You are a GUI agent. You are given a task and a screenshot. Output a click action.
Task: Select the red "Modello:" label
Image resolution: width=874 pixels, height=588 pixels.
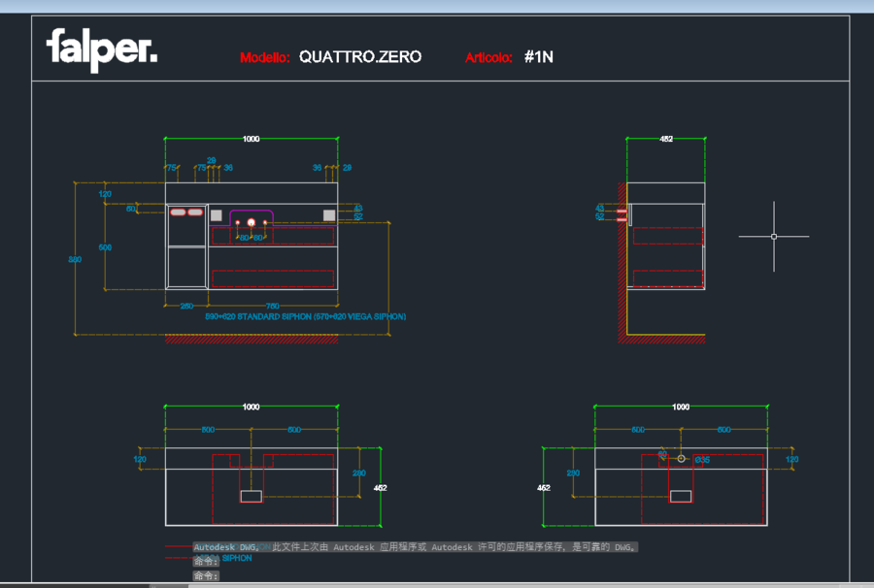(x=265, y=57)
